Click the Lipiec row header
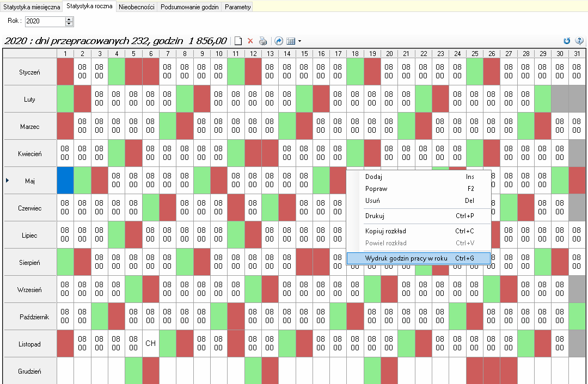The height and width of the screenshot is (384, 588). [30, 235]
